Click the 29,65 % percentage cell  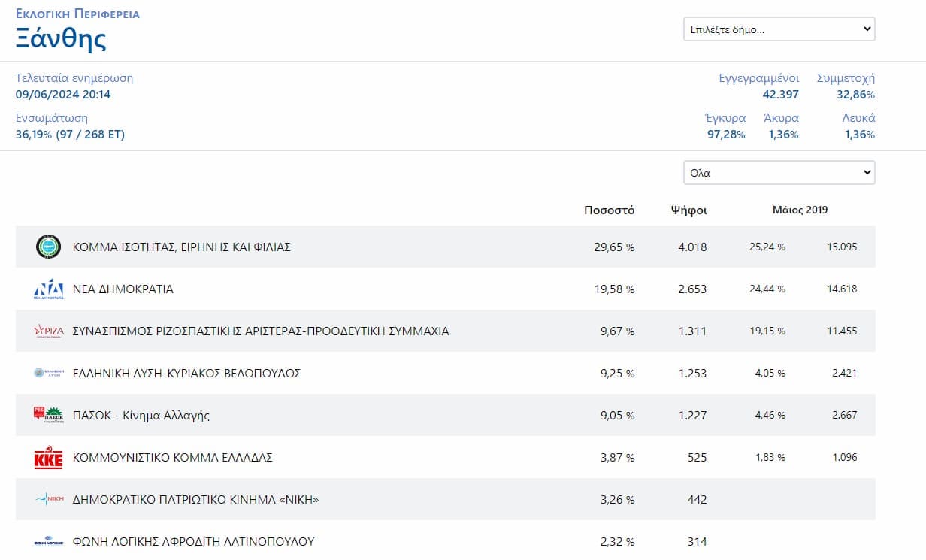coord(614,247)
